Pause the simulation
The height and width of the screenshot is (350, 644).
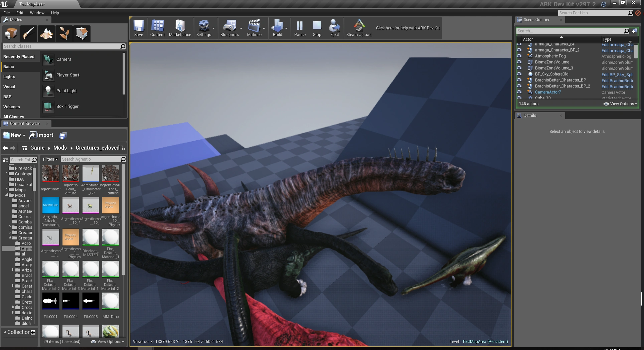coord(300,28)
